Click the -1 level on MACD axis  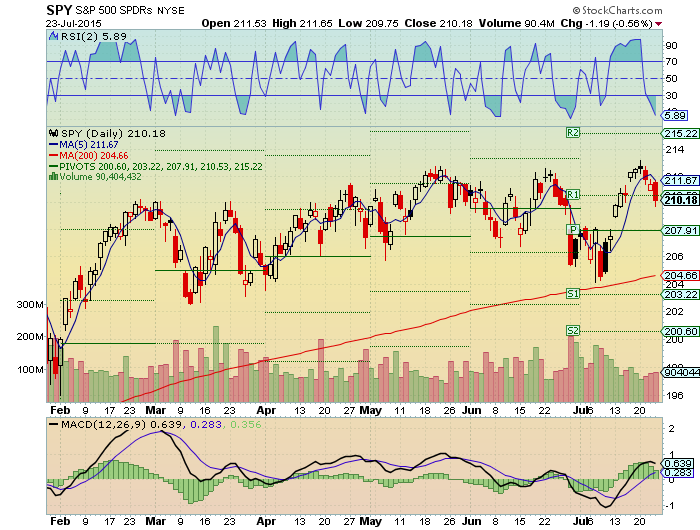click(x=670, y=506)
